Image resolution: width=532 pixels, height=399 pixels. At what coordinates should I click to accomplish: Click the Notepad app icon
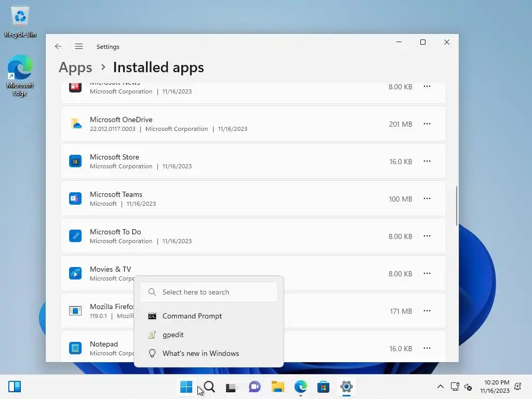coord(75,348)
